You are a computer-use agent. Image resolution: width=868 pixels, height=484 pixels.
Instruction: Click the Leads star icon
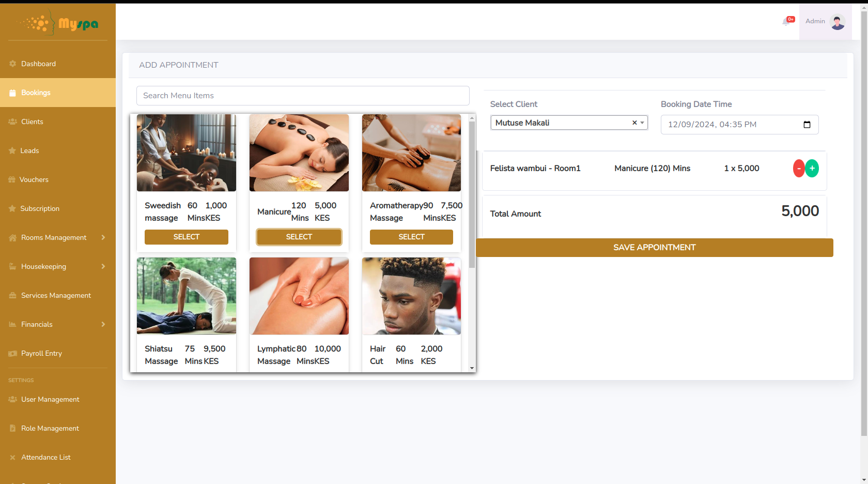point(12,150)
